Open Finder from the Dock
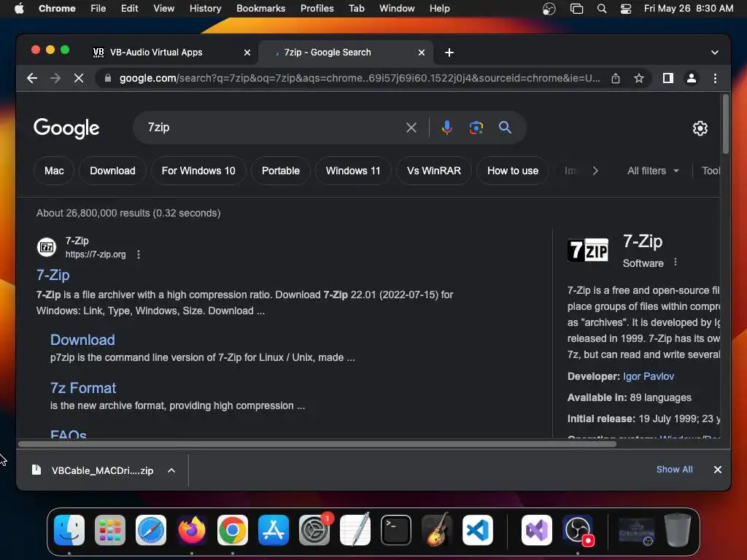This screenshot has width=747, height=560. [69, 530]
